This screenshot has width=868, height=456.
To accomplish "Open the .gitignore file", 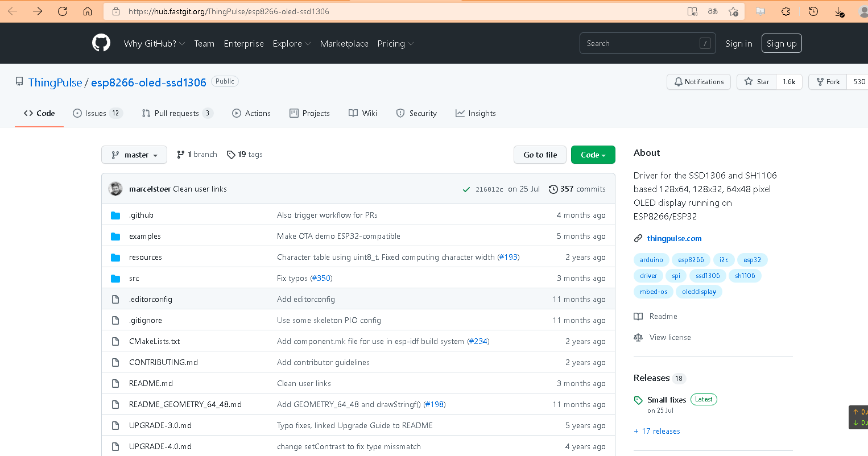I will 146,320.
